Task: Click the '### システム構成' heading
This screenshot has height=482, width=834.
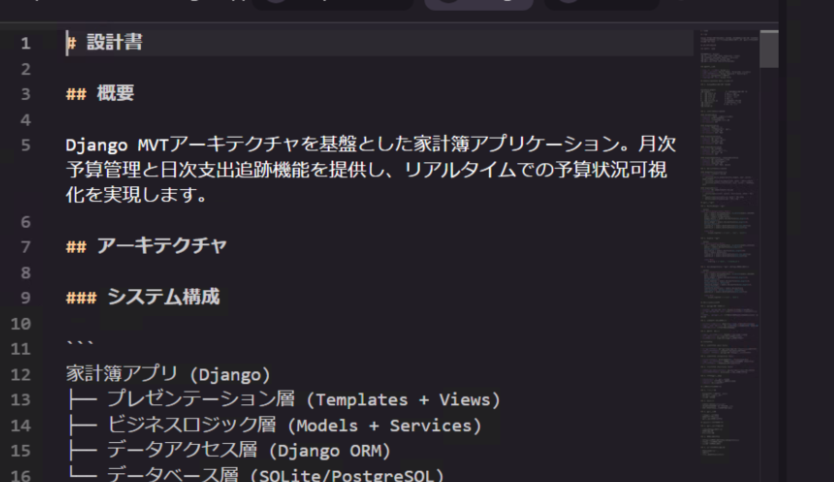Action: coord(143,297)
